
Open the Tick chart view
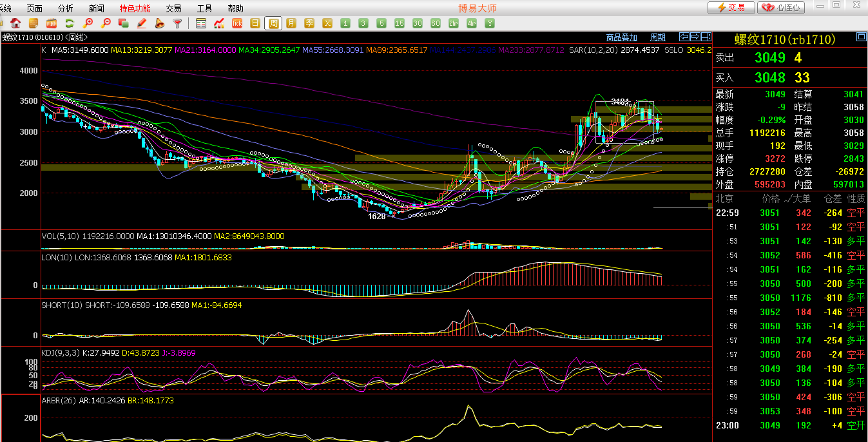[x=237, y=23]
